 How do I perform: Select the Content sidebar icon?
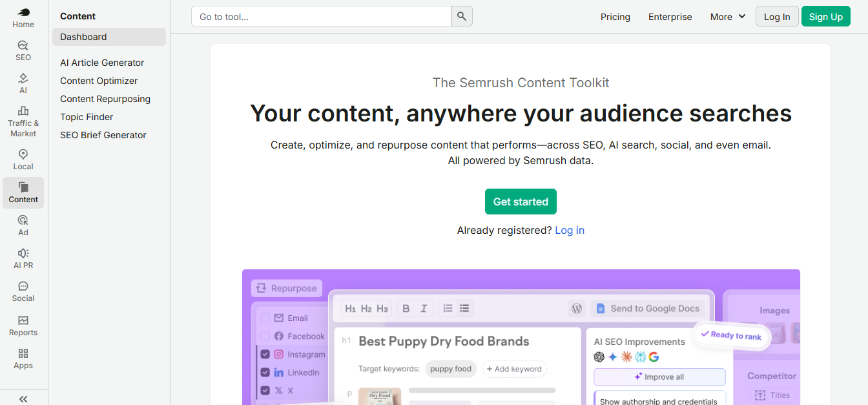23,192
